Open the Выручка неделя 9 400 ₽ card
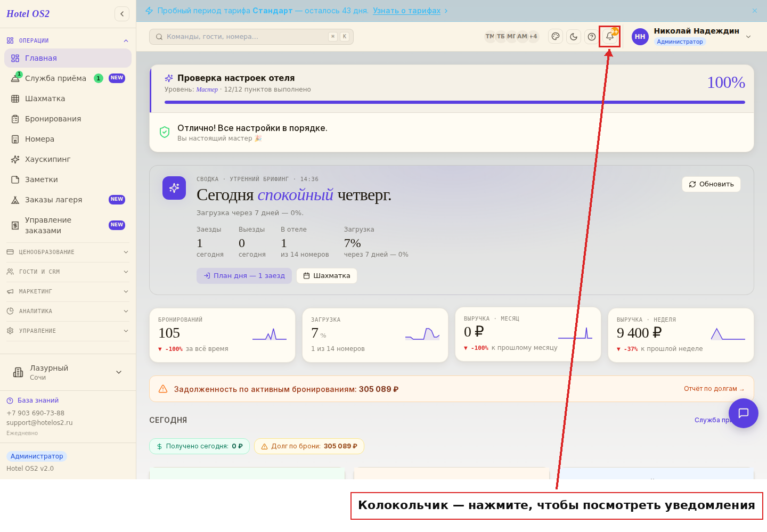The image size is (767, 532). point(681,335)
